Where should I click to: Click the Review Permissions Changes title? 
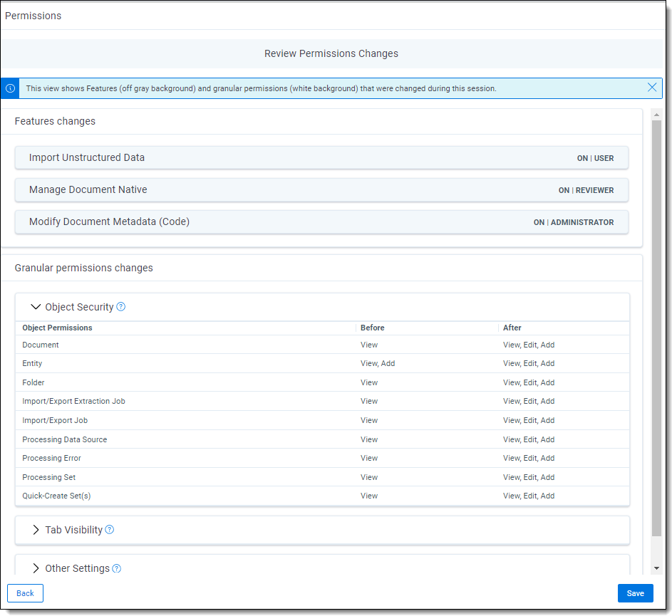click(331, 53)
